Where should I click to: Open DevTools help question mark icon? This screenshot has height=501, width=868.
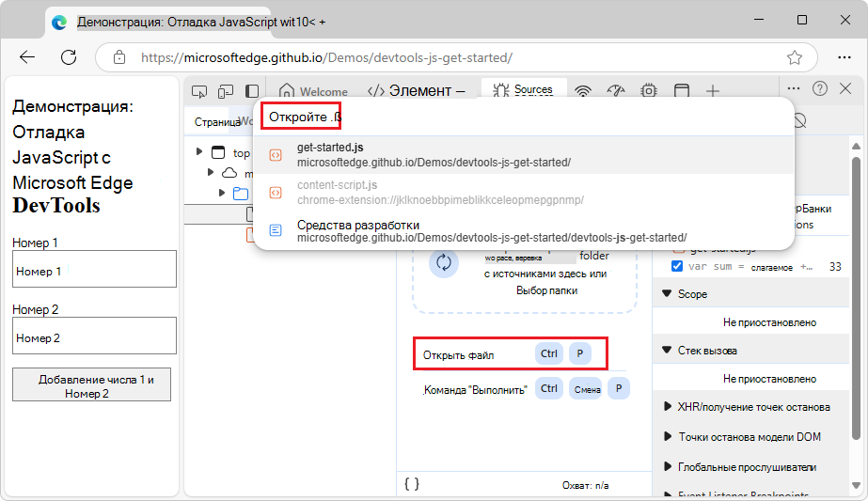pos(820,88)
